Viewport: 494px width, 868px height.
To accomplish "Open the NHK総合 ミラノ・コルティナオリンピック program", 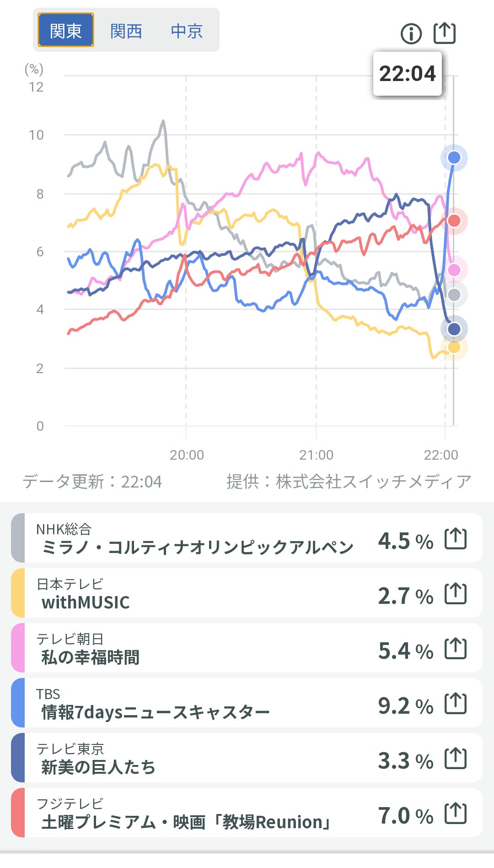I will tap(198, 547).
